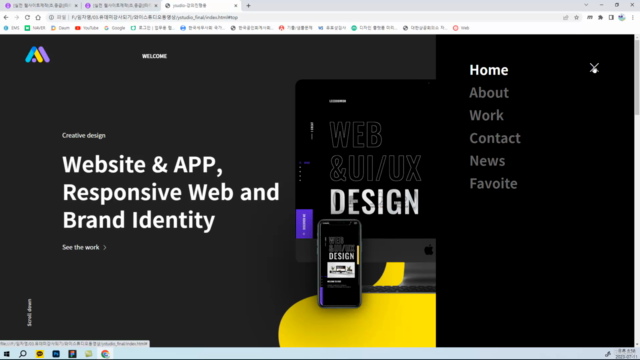This screenshot has width=640, height=360.
Task: Click the WELCOME header link
Action: (x=154, y=56)
